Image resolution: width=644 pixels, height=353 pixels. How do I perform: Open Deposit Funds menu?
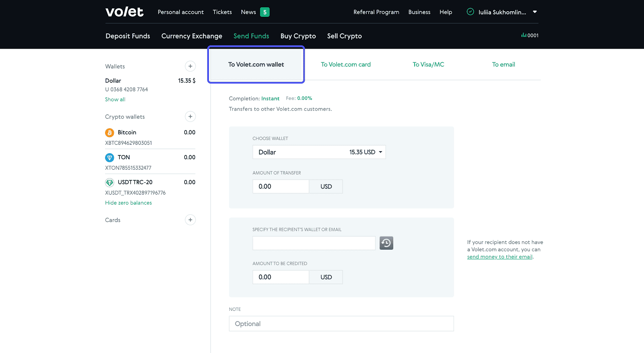tap(128, 36)
